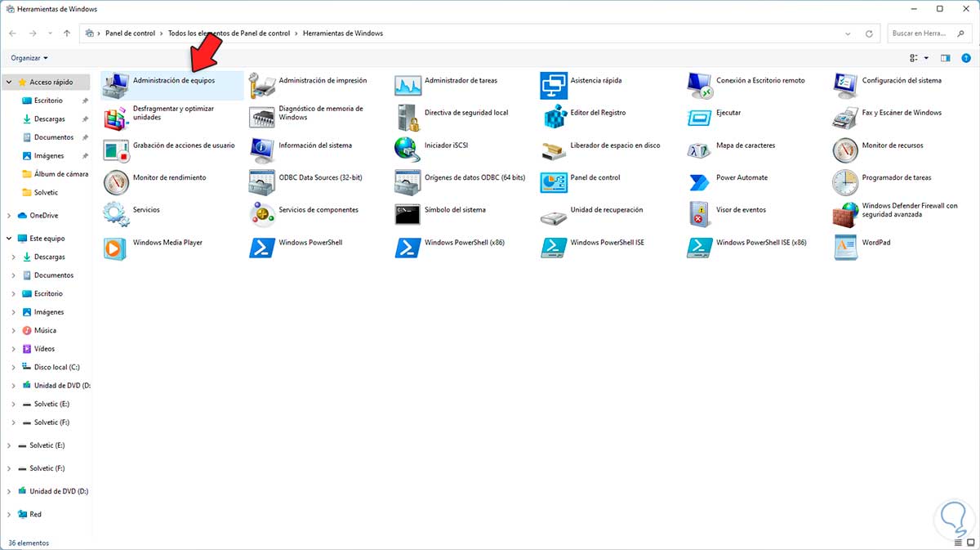Image resolution: width=980 pixels, height=550 pixels.
Task: Select Directiva de seguridad local icon
Action: (408, 117)
